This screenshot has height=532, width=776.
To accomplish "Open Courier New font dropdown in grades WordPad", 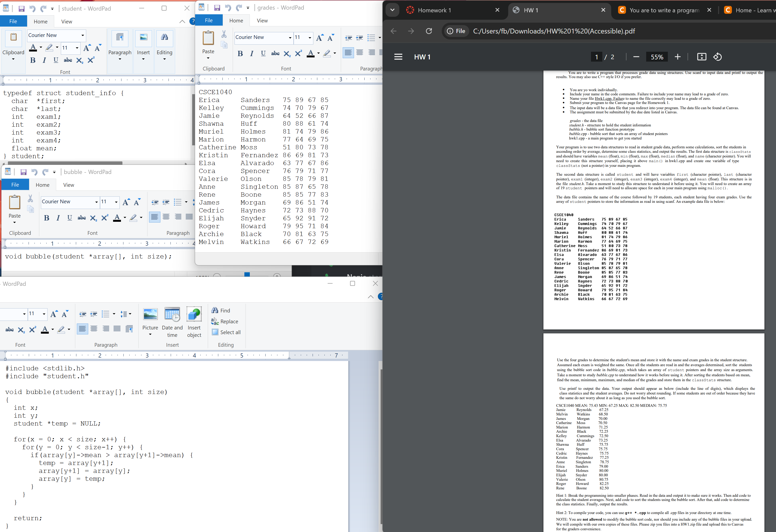I will tap(290, 37).
